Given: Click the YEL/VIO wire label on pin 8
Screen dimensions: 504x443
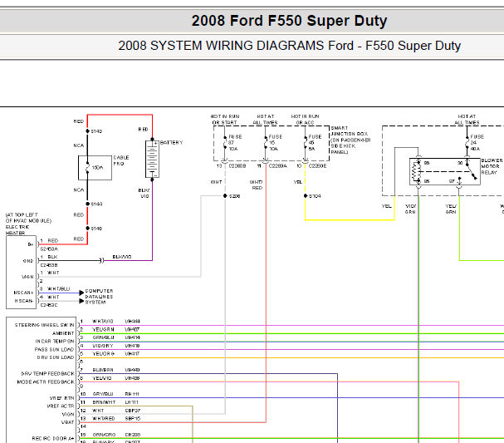Looking at the screenshot, I should pos(102,378).
